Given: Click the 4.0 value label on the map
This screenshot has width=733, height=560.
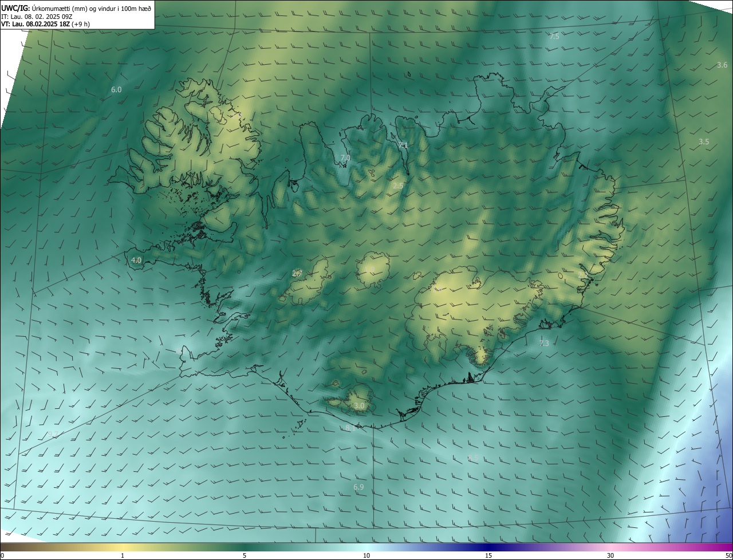Looking at the screenshot, I should coord(136,260).
